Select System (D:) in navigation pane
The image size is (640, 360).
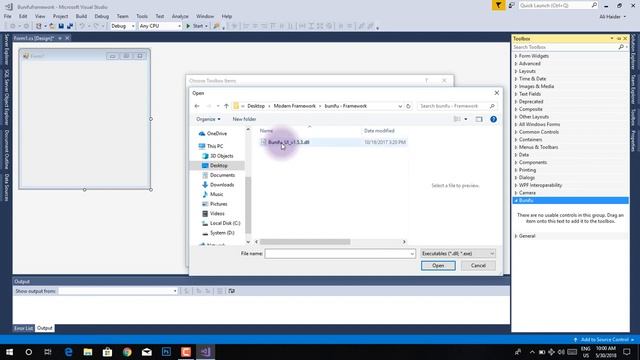[222, 233]
